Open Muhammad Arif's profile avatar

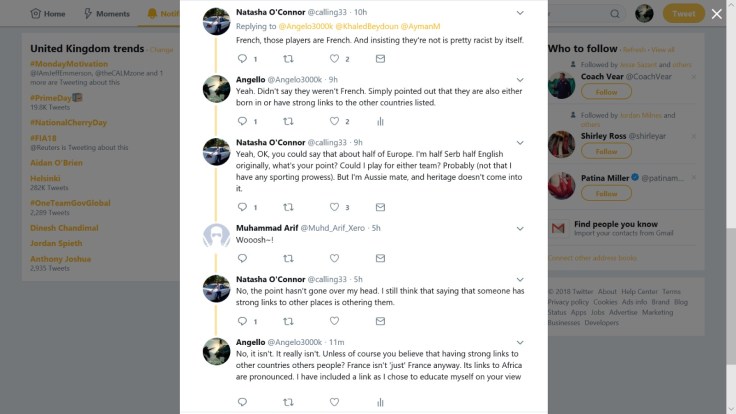point(217,235)
